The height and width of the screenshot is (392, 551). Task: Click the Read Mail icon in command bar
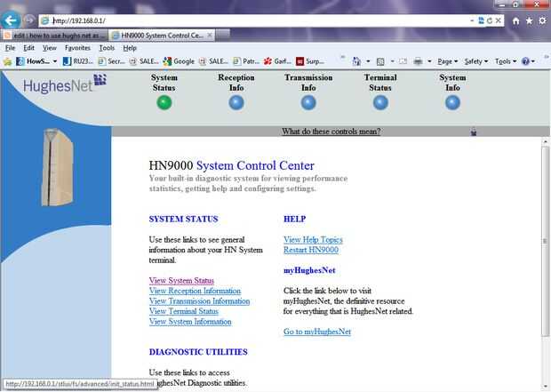(403, 61)
